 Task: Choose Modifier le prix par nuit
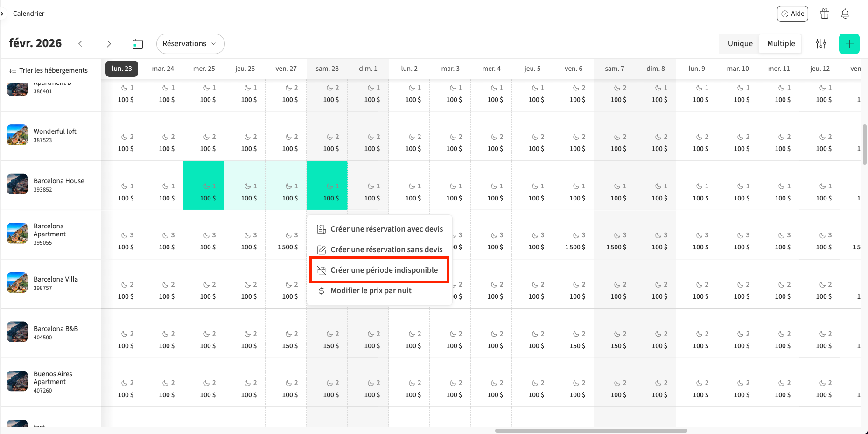(371, 290)
